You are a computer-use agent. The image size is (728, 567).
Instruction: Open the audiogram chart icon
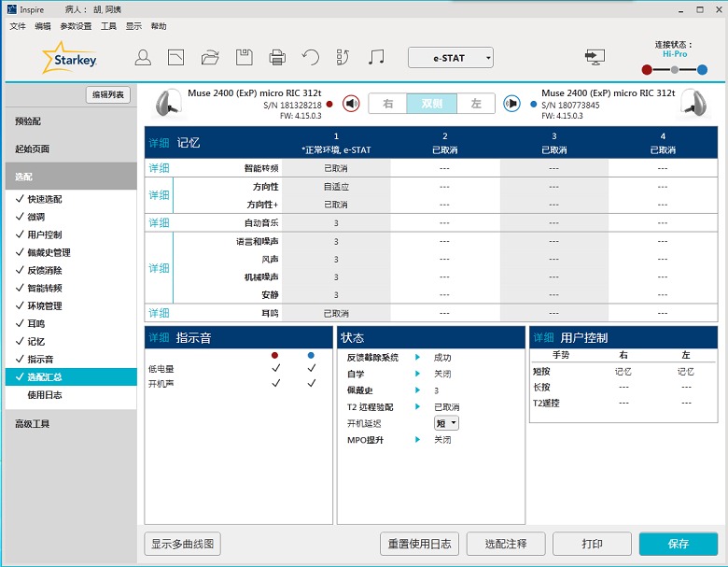(x=175, y=58)
